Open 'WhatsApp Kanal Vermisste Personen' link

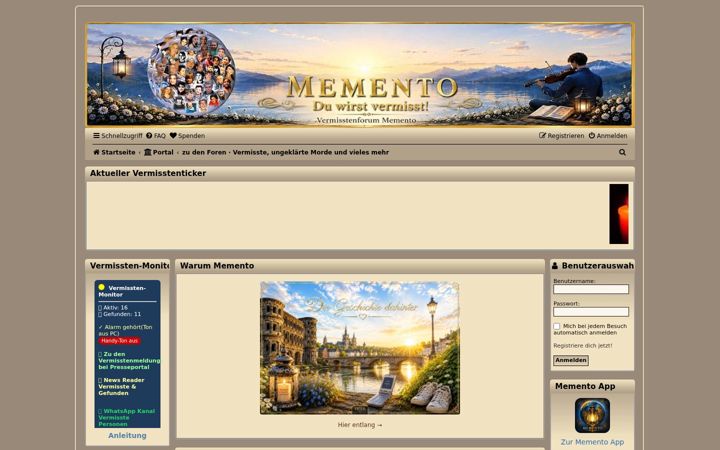tap(127, 417)
